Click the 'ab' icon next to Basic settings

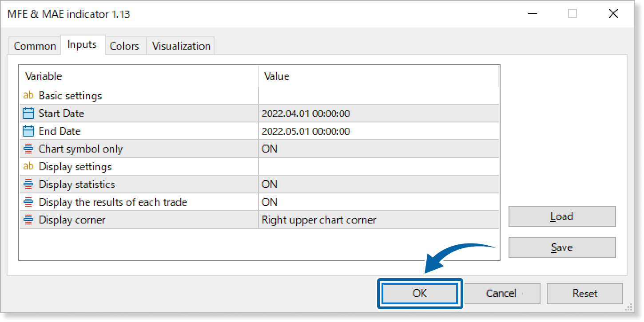coord(28,95)
